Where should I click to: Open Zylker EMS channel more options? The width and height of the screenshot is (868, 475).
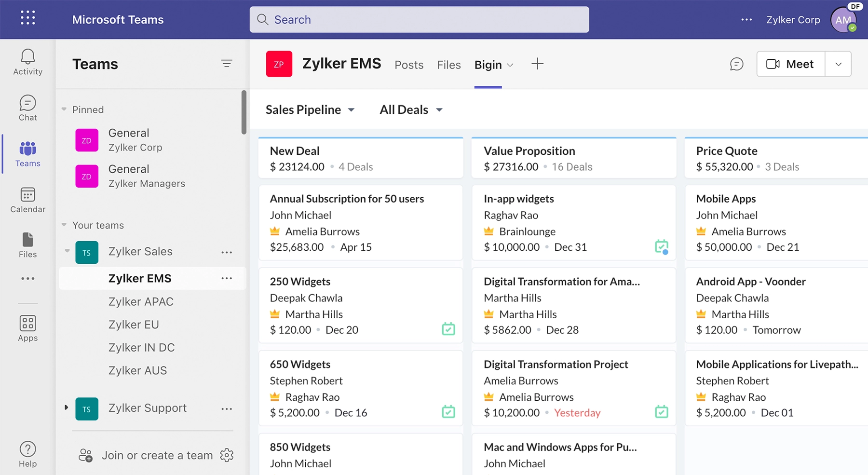point(227,278)
